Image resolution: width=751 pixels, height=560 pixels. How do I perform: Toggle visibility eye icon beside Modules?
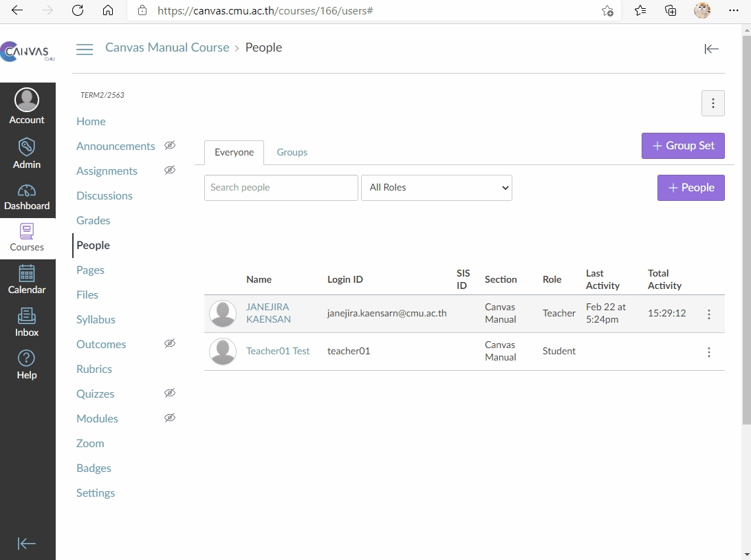click(x=169, y=418)
